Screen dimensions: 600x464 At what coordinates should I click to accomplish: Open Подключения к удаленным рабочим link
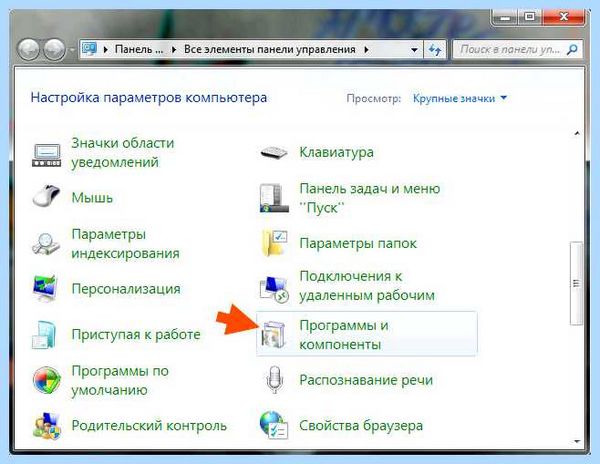(x=367, y=286)
